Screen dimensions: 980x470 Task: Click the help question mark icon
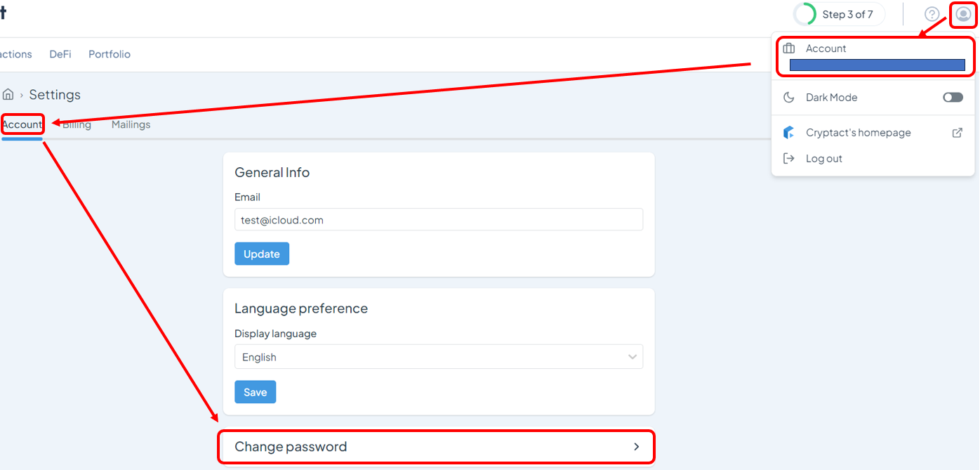pyautogui.click(x=932, y=14)
